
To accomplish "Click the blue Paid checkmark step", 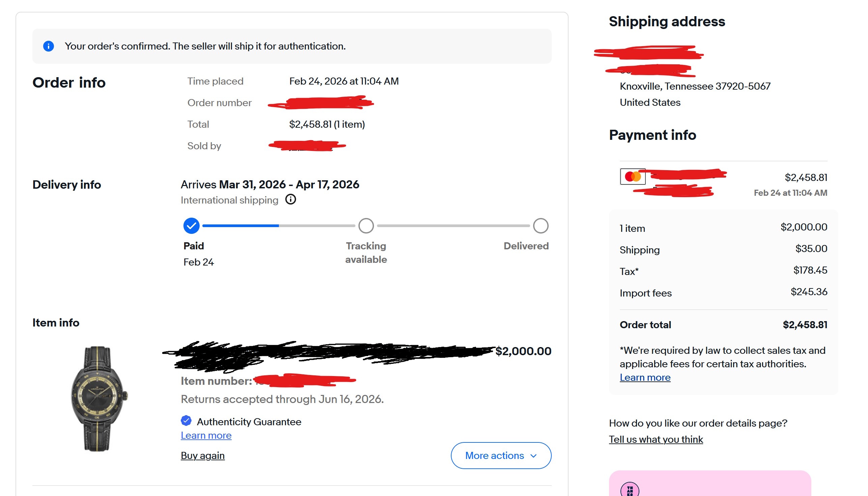I will (x=191, y=225).
